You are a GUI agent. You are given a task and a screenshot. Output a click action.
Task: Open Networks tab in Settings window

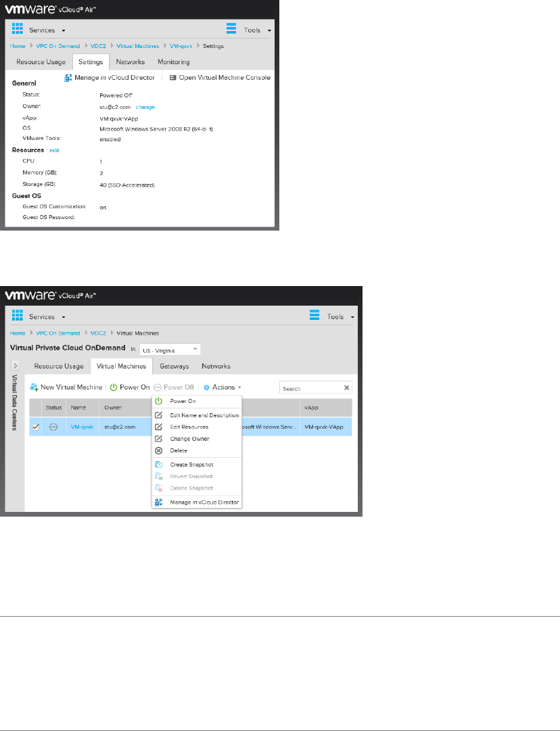point(130,62)
